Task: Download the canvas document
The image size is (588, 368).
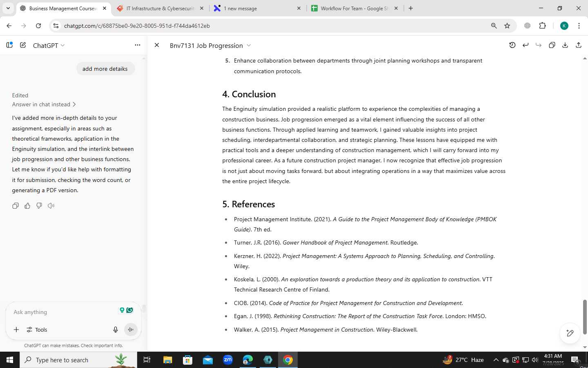Action: [x=565, y=45]
